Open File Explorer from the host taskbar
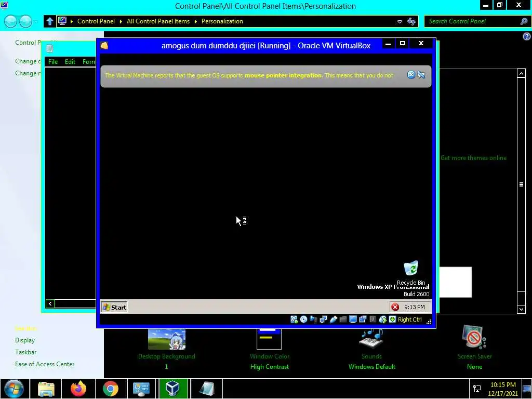The width and height of the screenshot is (532, 399). [46, 389]
